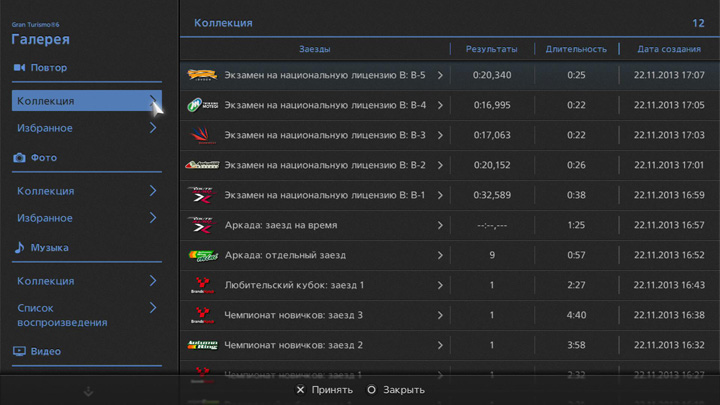
Task: Open chevron for Любительский кубок: заезд 1
Action: (x=440, y=285)
